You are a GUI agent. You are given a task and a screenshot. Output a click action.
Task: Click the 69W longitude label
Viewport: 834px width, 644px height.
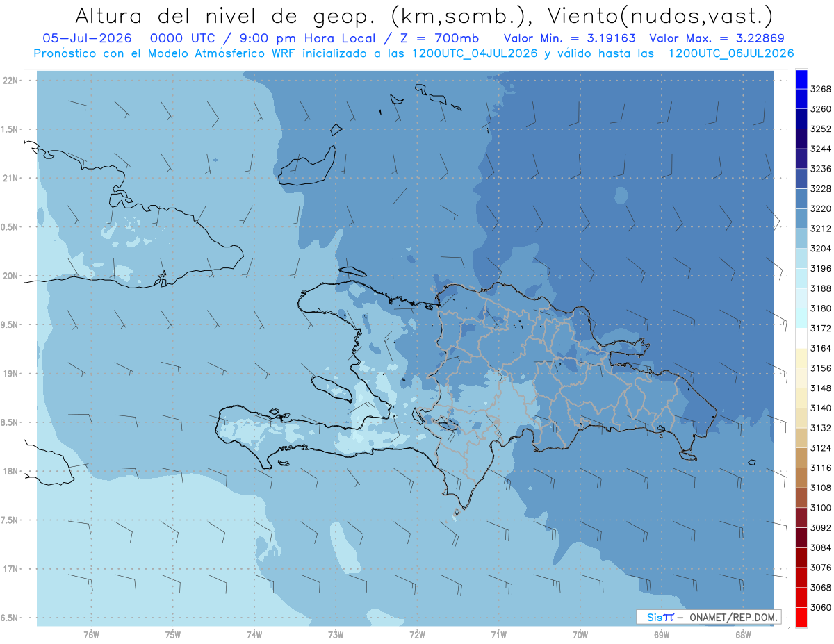[x=661, y=634]
